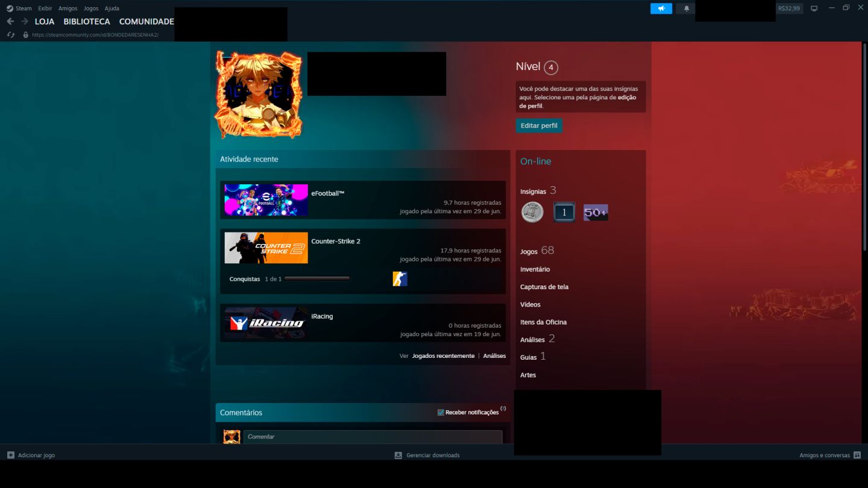Click the padlock icon beside URL

(25, 34)
